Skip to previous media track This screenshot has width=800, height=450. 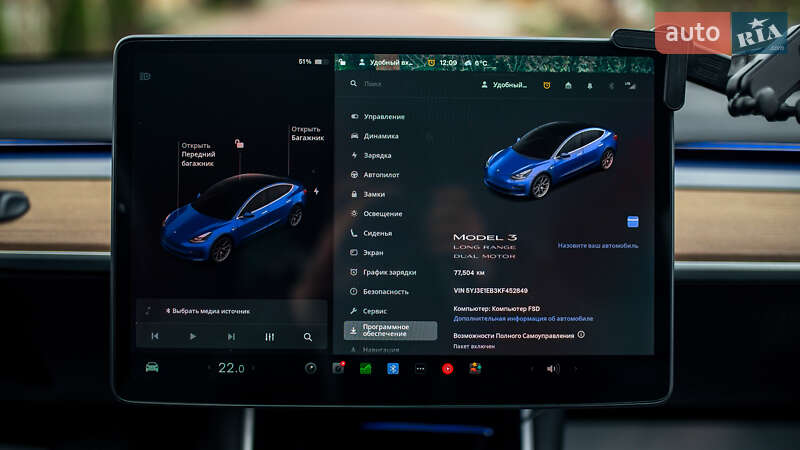(155, 336)
